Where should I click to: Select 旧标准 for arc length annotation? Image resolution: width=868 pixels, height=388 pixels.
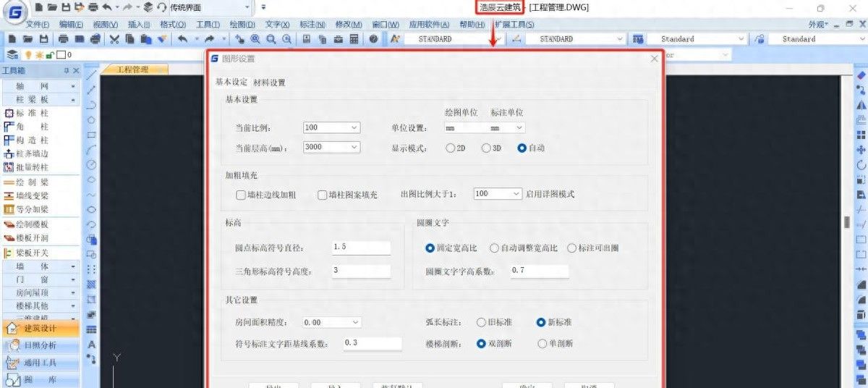point(481,322)
